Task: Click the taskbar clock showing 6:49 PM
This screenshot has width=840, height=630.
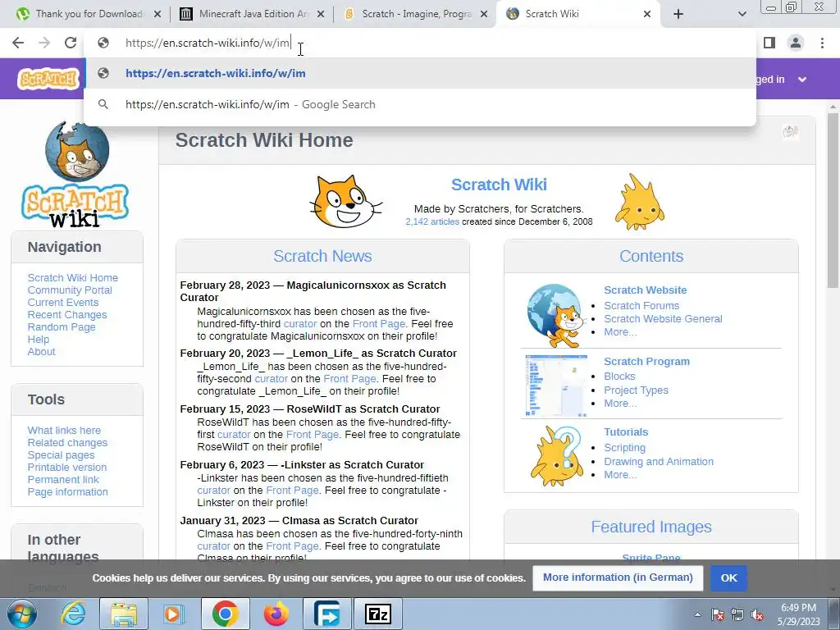Action: (x=798, y=608)
